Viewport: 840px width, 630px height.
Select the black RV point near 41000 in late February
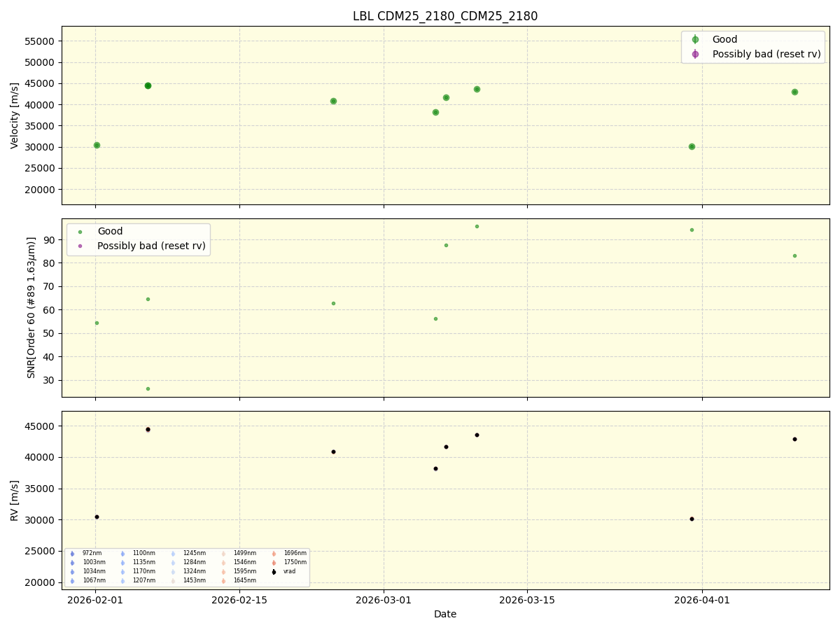(x=333, y=451)
